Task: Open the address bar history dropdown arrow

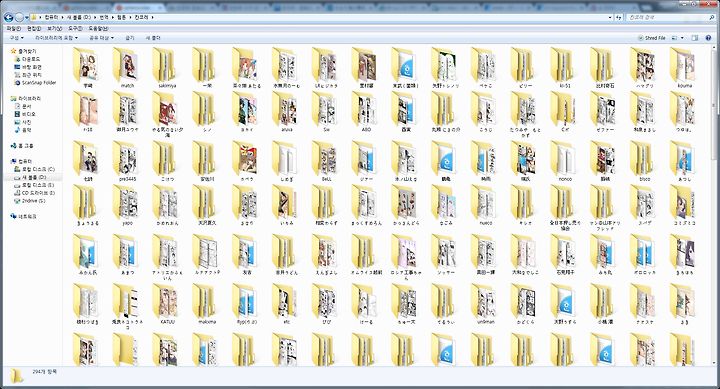Action: pyautogui.click(x=610, y=17)
